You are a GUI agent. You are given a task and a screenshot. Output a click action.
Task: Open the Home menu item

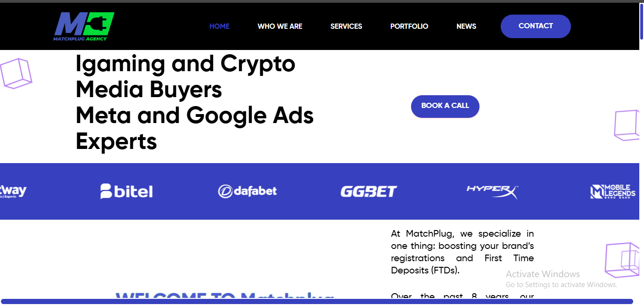(x=219, y=26)
